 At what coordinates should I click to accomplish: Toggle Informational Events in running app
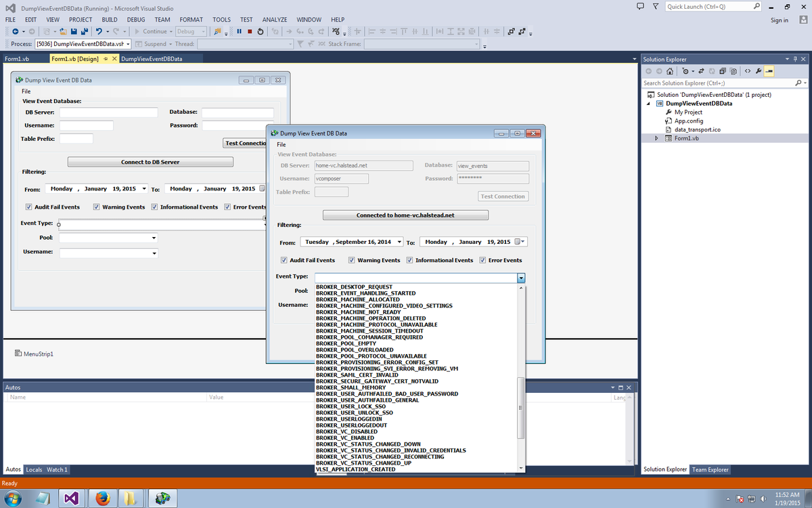[410, 260]
